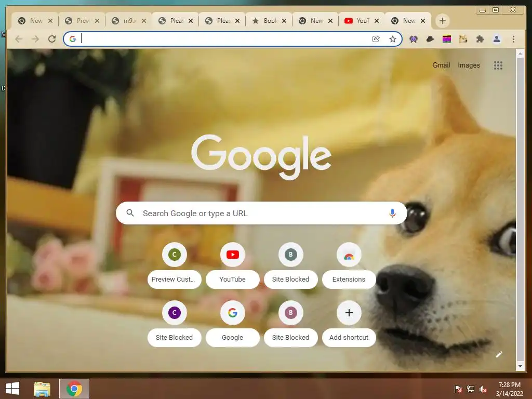532x399 pixels.
Task: Open the network tray icon
Action: point(471,389)
